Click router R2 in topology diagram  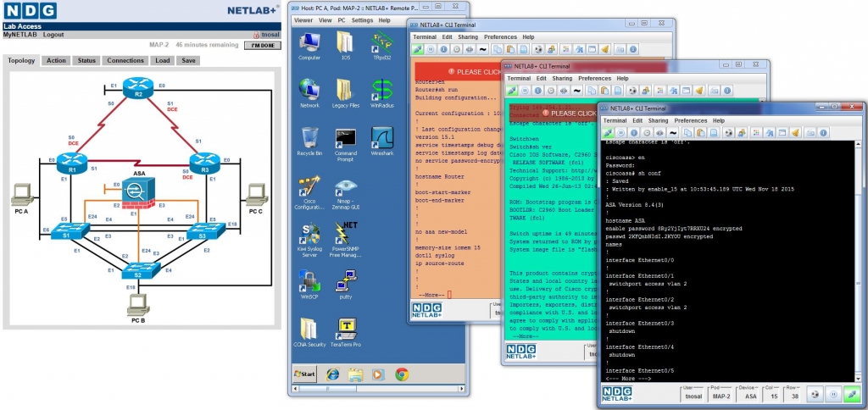[138, 87]
